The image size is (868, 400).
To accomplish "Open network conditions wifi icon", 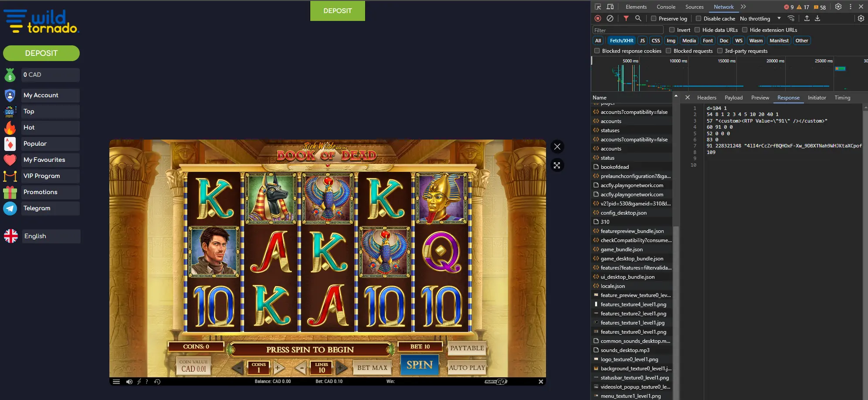I will point(791,18).
